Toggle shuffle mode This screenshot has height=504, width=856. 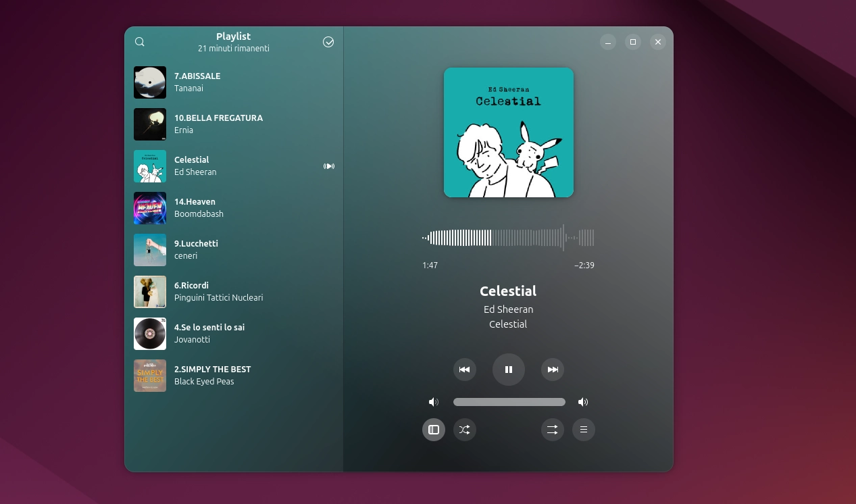(465, 430)
